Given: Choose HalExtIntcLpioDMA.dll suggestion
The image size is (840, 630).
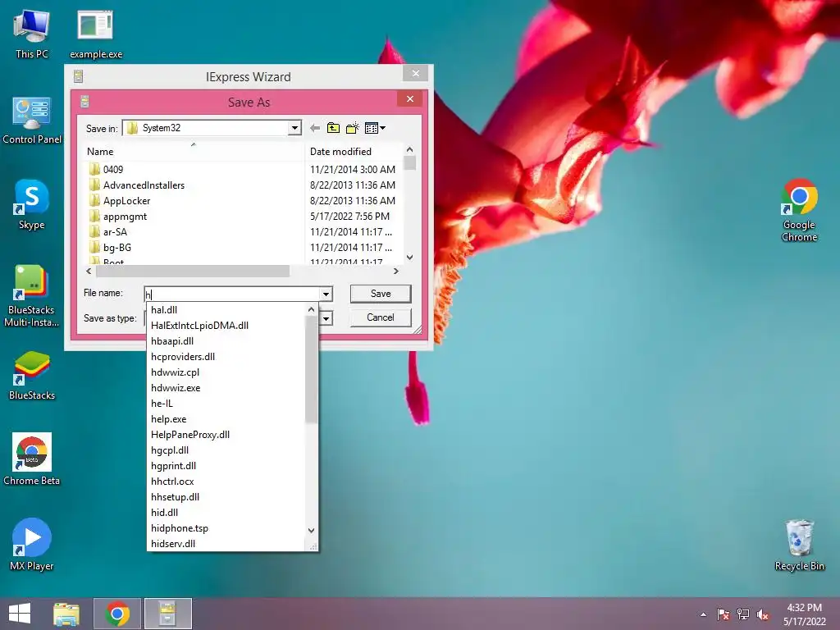Looking at the screenshot, I should (226, 325).
